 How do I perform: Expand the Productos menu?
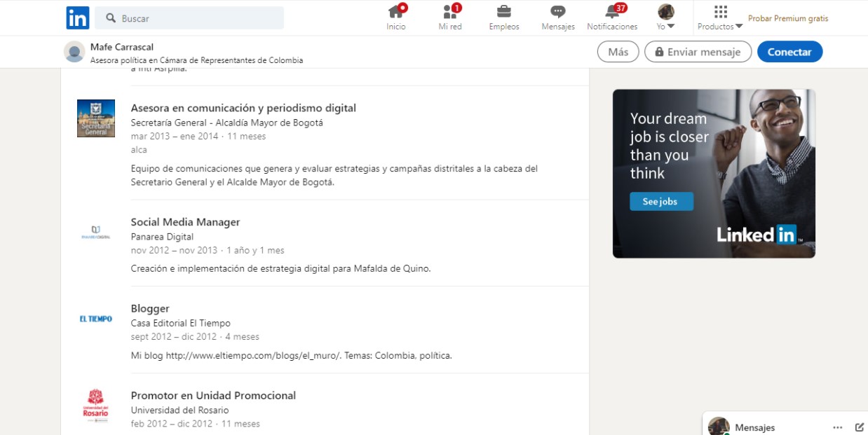[x=719, y=18]
